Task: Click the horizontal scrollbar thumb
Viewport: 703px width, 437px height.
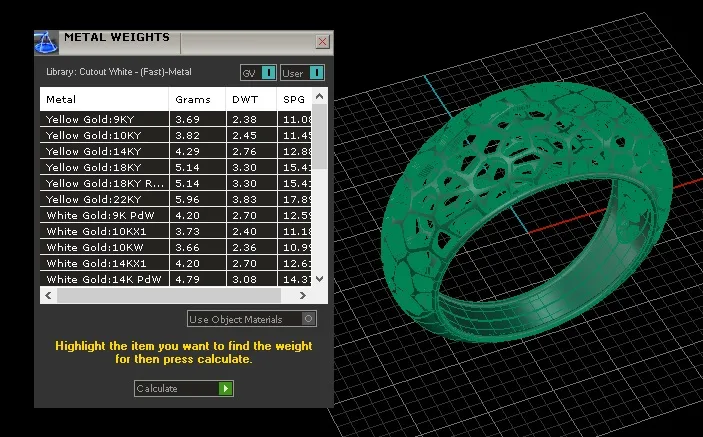Action: coord(169,295)
